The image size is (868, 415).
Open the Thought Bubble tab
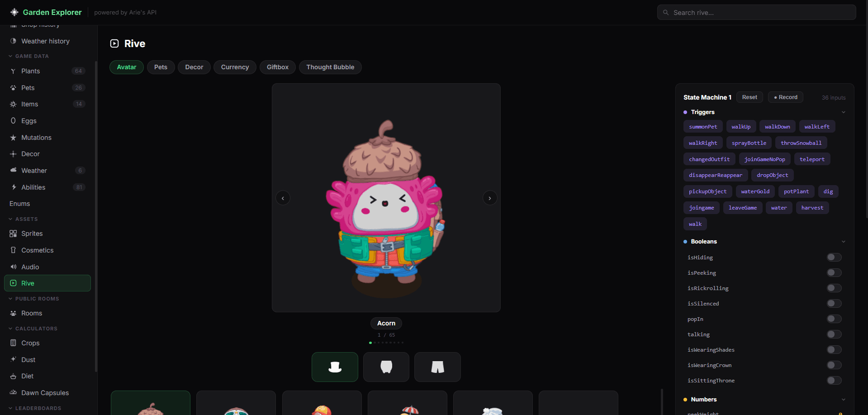330,67
